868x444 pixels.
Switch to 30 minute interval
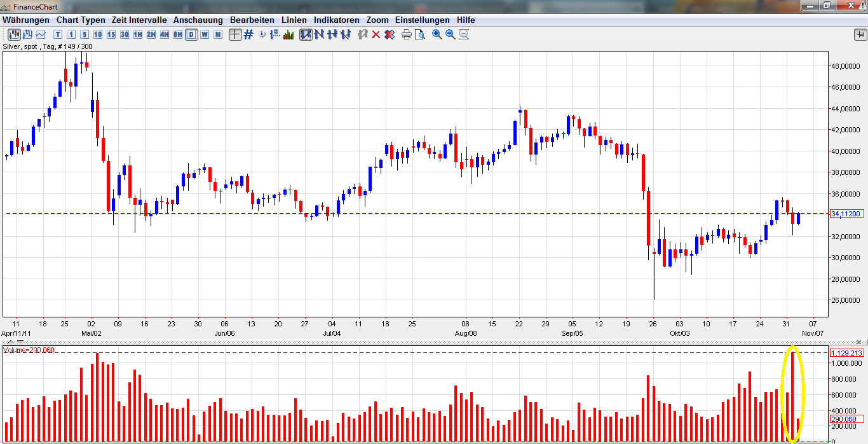point(125,34)
